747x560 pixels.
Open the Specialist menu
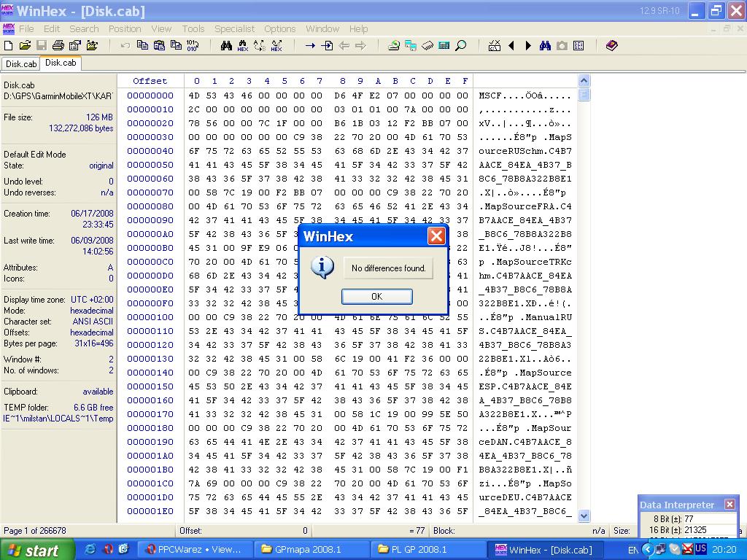pos(234,29)
